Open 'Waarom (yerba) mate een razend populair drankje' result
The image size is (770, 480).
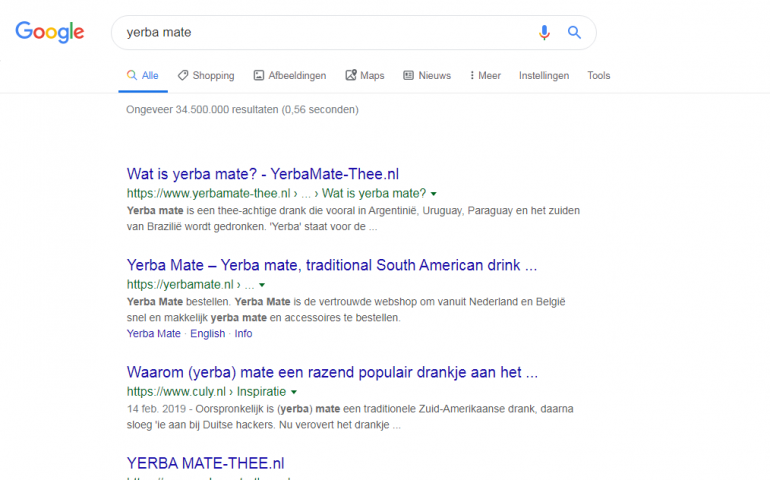click(x=332, y=372)
